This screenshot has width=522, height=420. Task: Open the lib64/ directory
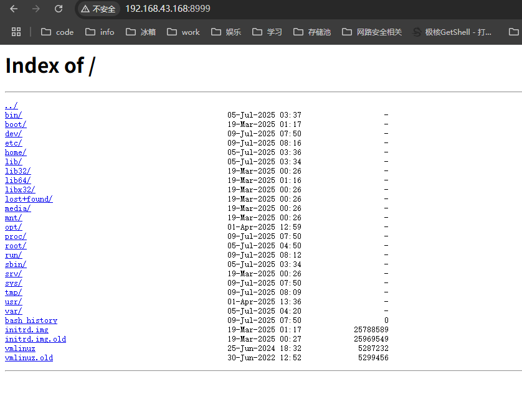pyautogui.click(x=17, y=180)
